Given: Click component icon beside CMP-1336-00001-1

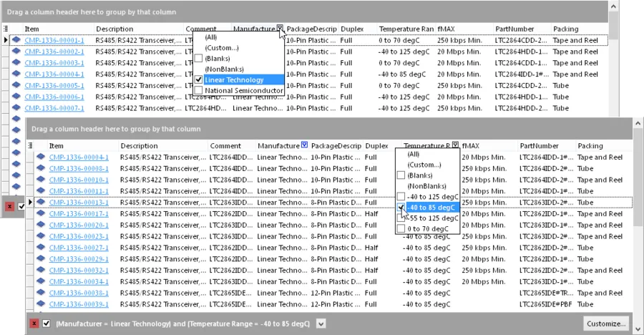Looking at the screenshot, I should coord(16,40).
